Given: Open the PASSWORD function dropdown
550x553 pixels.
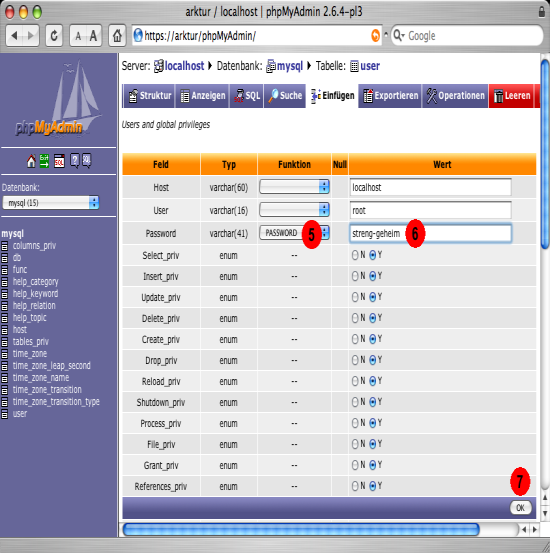Looking at the screenshot, I should point(294,233).
